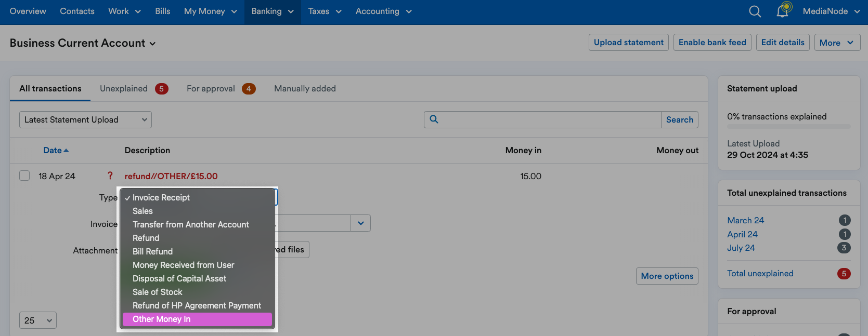Sort by the Date column header

(x=56, y=151)
